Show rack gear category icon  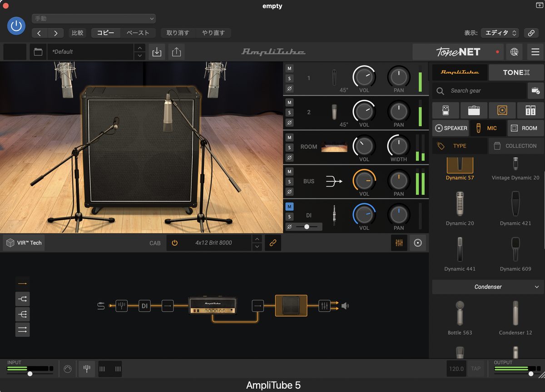pyautogui.click(x=530, y=110)
